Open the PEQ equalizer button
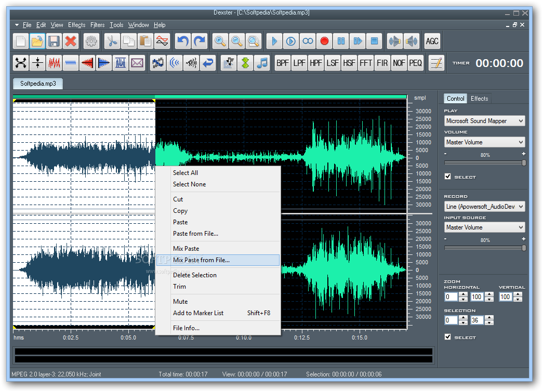The image size is (543, 392). (416, 63)
